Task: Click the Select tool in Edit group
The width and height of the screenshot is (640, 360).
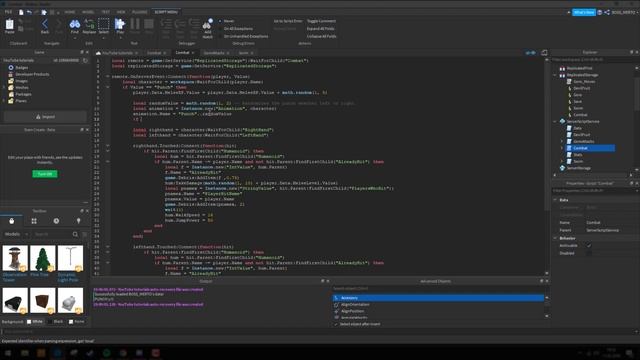Action: (x=104, y=24)
